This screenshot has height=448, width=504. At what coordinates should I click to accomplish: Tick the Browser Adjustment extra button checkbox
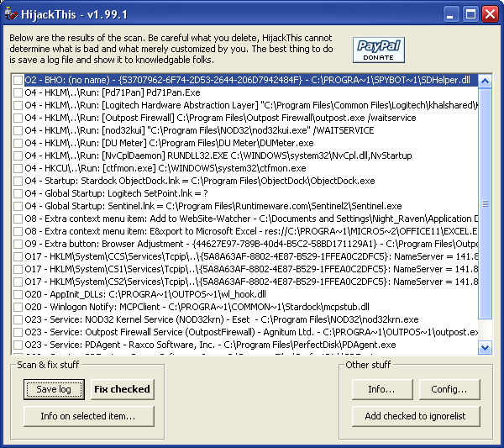point(18,244)
